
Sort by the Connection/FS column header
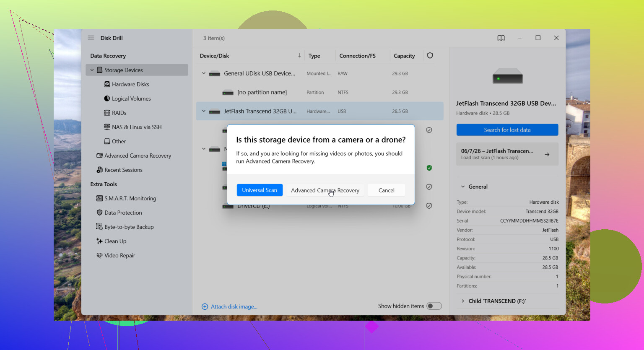(357, 56)
